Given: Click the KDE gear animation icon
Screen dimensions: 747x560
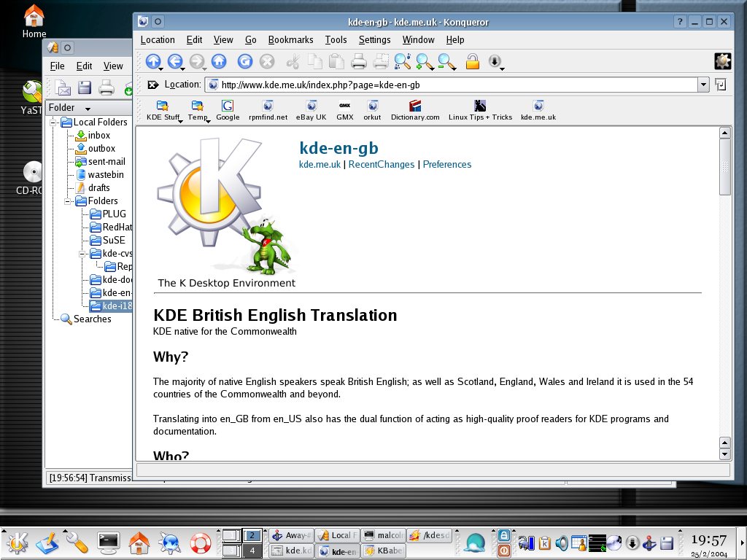Looking at the screenshot, I should [x=723, y=61].
